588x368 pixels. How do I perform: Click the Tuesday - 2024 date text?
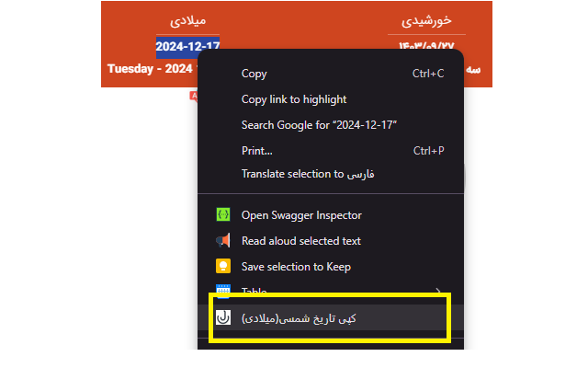tap(150, 69)
